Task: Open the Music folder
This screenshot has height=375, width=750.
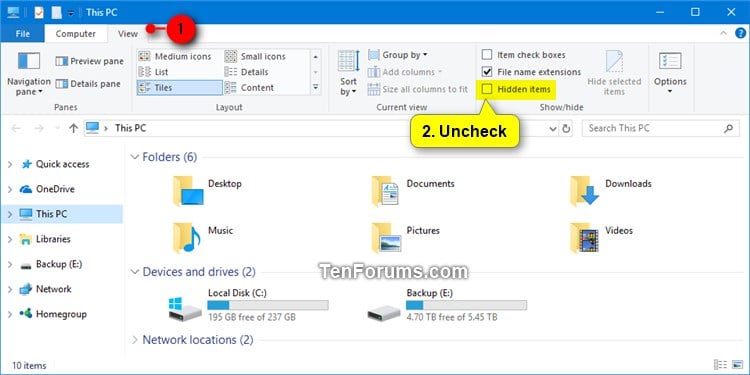Action: (203, 237)
